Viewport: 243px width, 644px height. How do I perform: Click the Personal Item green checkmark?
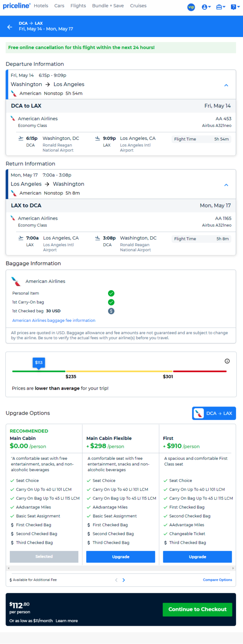point(111,293)
